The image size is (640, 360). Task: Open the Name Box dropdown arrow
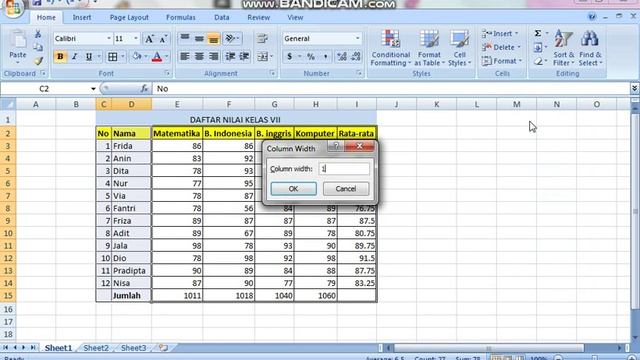pyautogui.click(x=93, y=89)
